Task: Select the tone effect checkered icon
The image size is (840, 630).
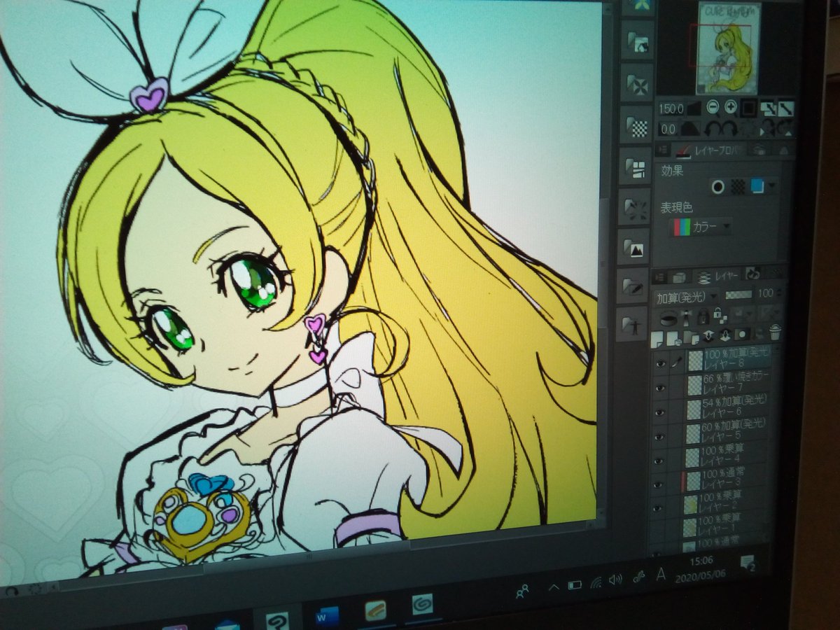Action: 737,186
